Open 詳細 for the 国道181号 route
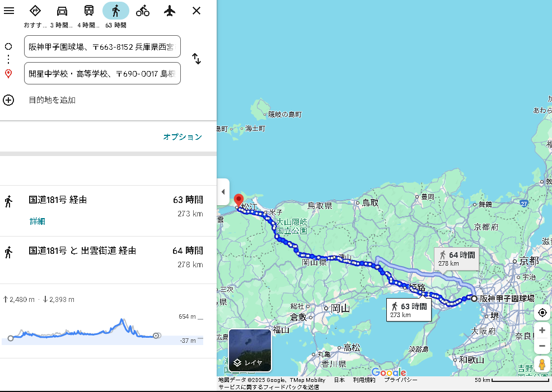552x392 pixels. coord(38,221)
